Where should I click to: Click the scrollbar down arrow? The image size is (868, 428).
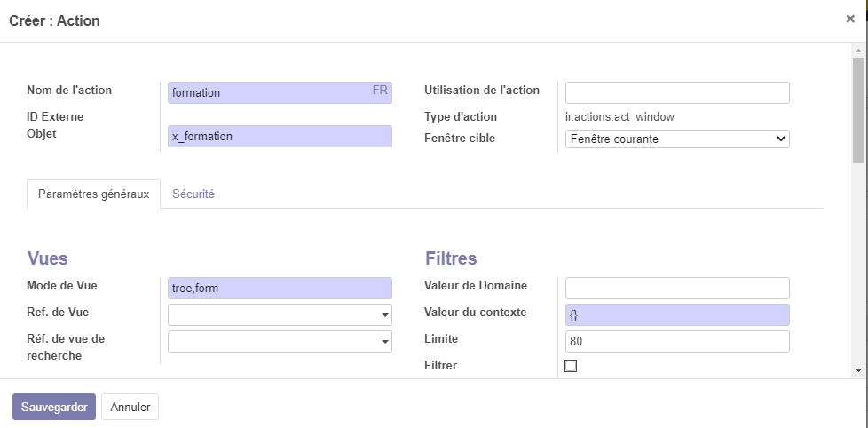point(858,369)
